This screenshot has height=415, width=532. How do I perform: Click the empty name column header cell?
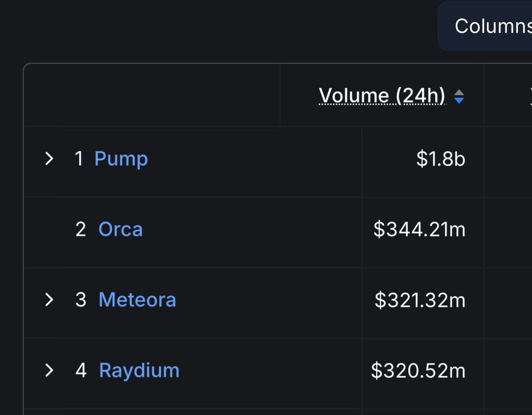(x=152, y=95)
